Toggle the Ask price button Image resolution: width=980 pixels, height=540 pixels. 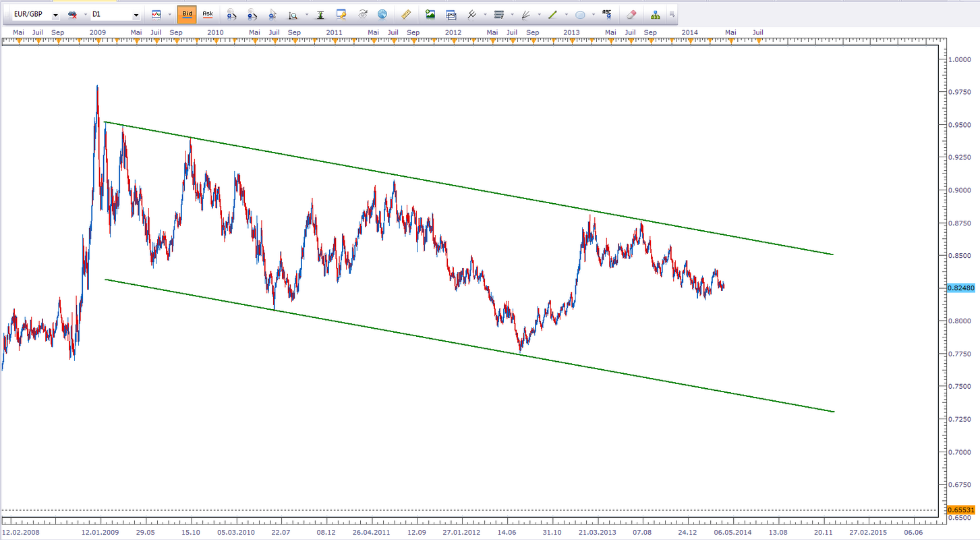coord(208,14)
